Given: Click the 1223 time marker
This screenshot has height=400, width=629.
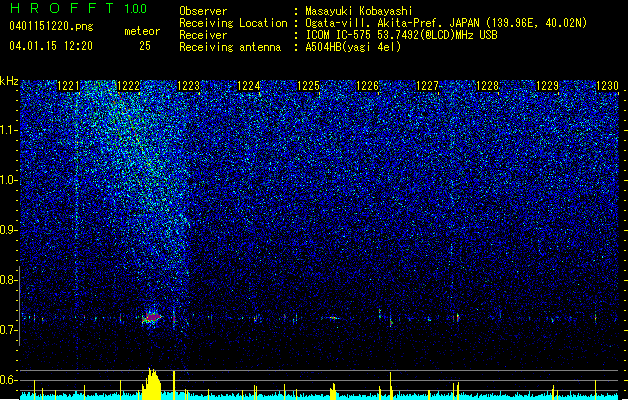Looking at the screenshot, I should (189, 86).
